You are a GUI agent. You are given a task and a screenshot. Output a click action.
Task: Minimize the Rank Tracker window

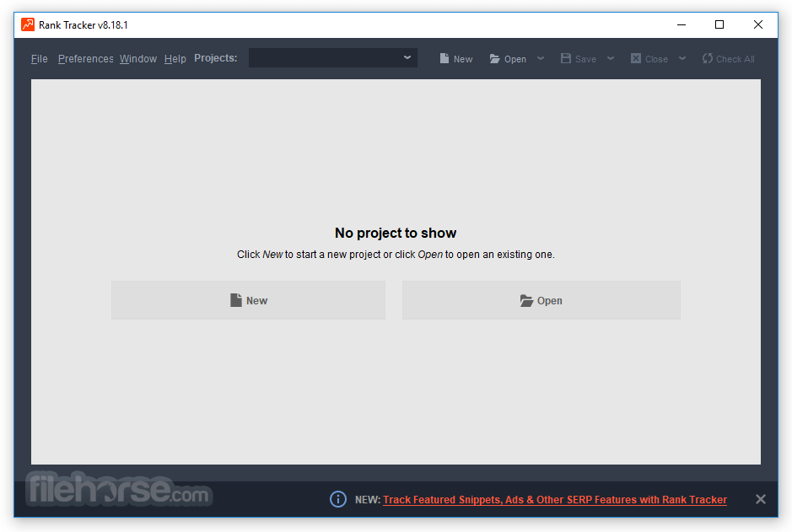(682, 24)
